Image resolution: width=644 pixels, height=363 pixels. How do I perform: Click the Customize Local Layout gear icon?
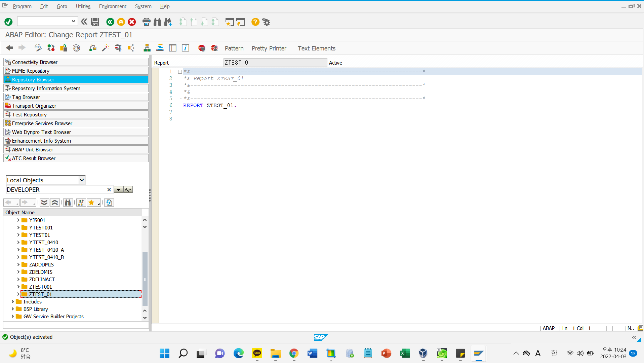[266, 22]
